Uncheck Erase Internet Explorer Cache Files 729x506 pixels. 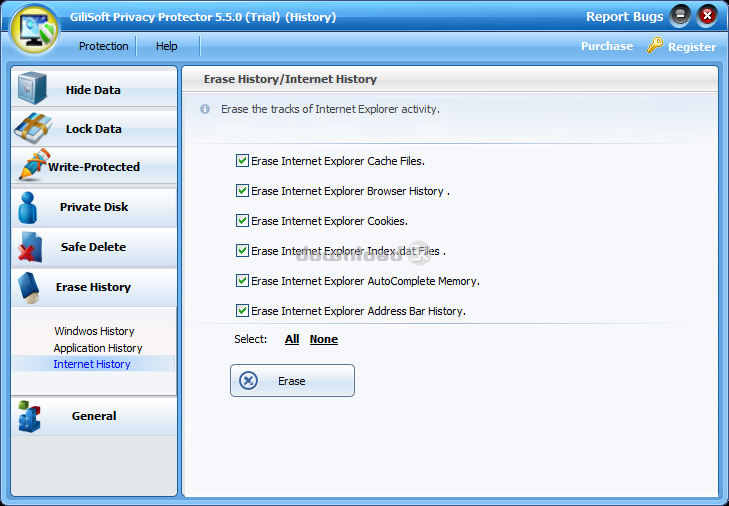click(x=242, y=161)
